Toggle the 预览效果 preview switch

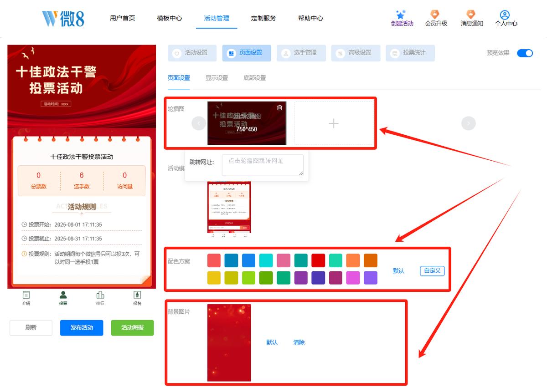coord(525,53)
